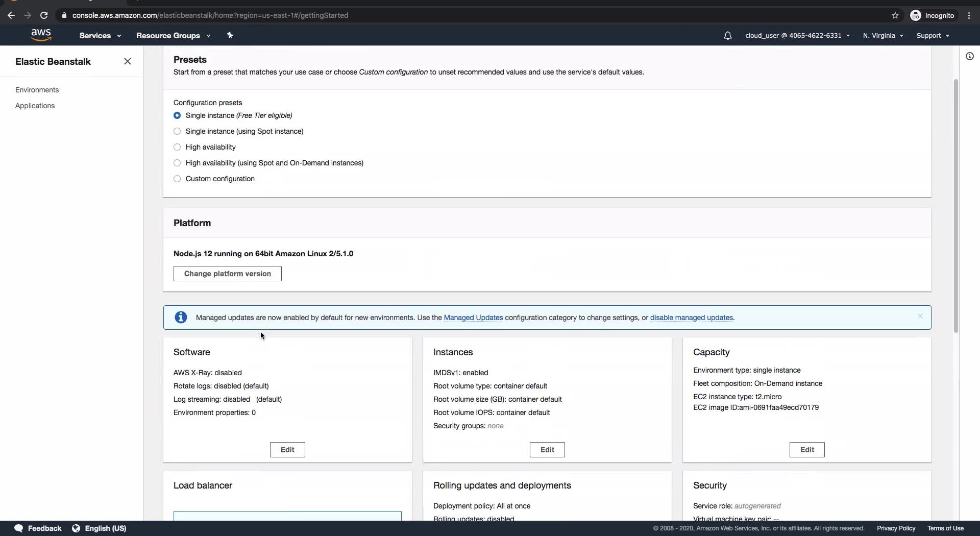
Task: Click 'Root volume size (GB)' line
Action: click(498, 399)
